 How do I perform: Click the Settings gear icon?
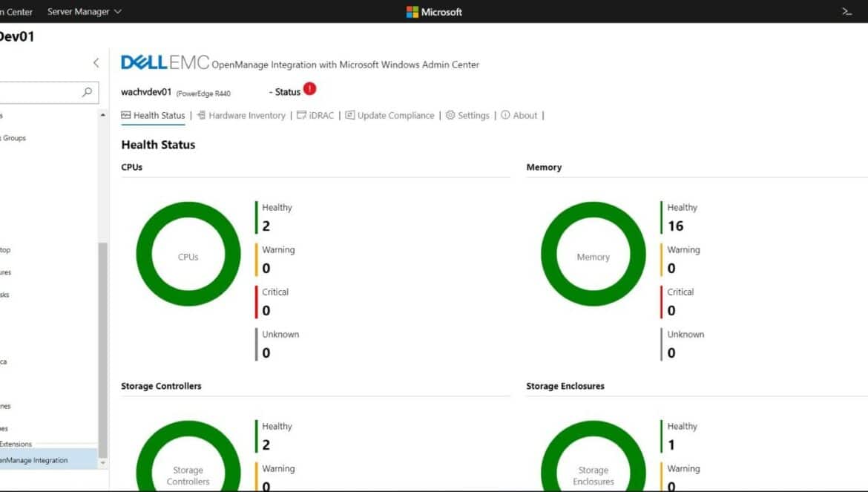coord(450,115)
